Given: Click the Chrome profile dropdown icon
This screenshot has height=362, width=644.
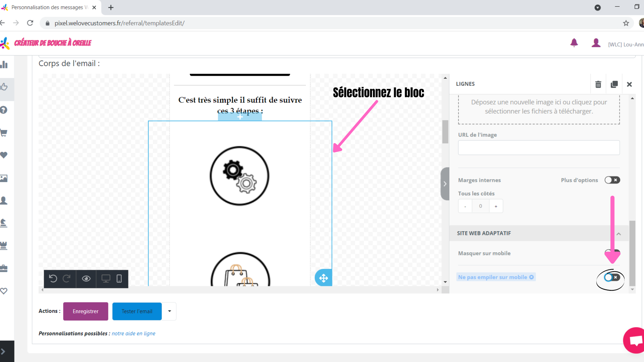Looking at the screenshot, I should pyautogui.click(x=597, y=7).
